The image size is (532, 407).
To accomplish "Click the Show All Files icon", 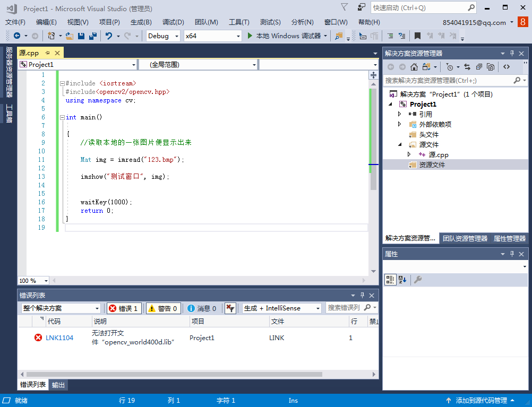I will coord(491,67).
